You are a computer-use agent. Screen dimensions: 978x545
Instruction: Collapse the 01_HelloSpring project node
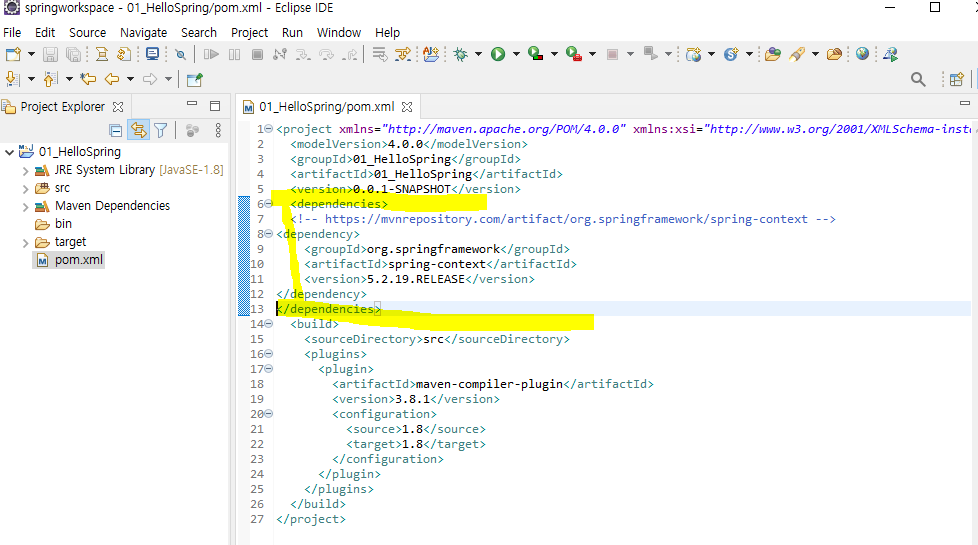tap(9, 152)
